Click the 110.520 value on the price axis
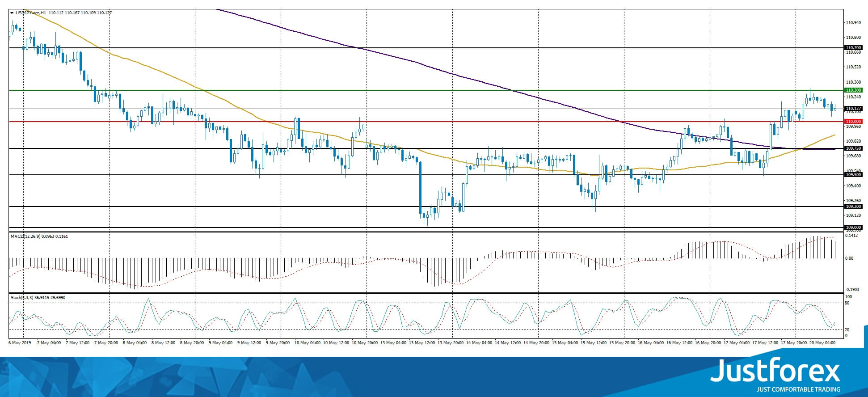 pos(854,67)
